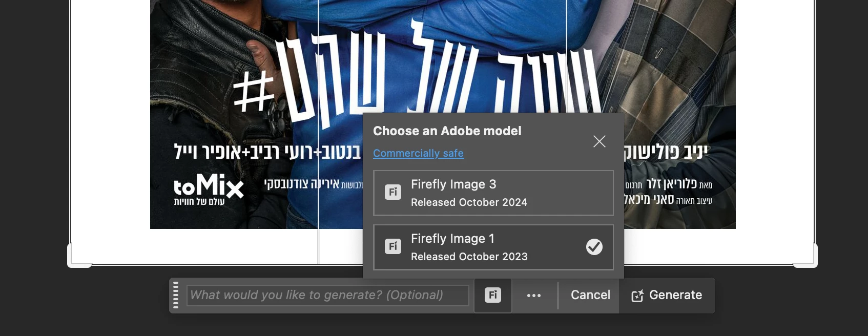Select Firefly Image 3 model option
The image size is (868, 336).
[x=493, y=193]
